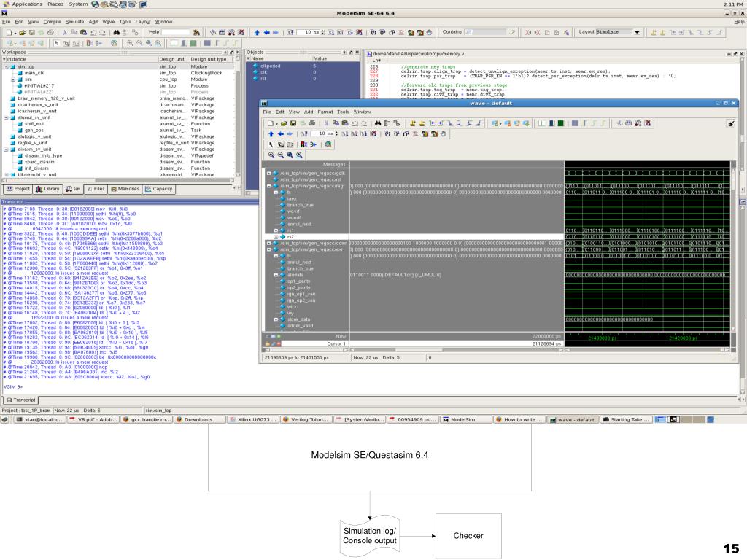Open the Simulate menu in ModelSim
Viewport: 747px width, 560px height.
pos(75,22)
